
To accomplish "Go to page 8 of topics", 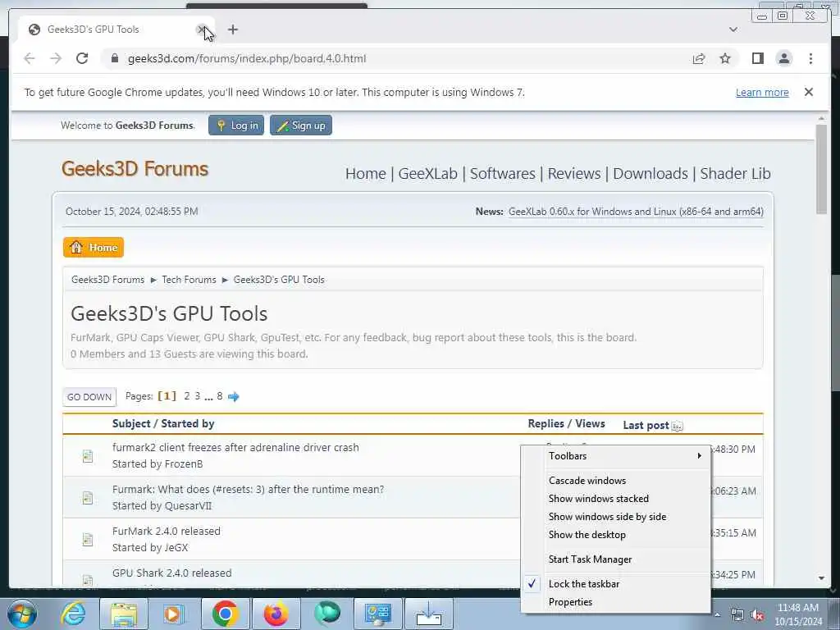I will click(220, 396).
